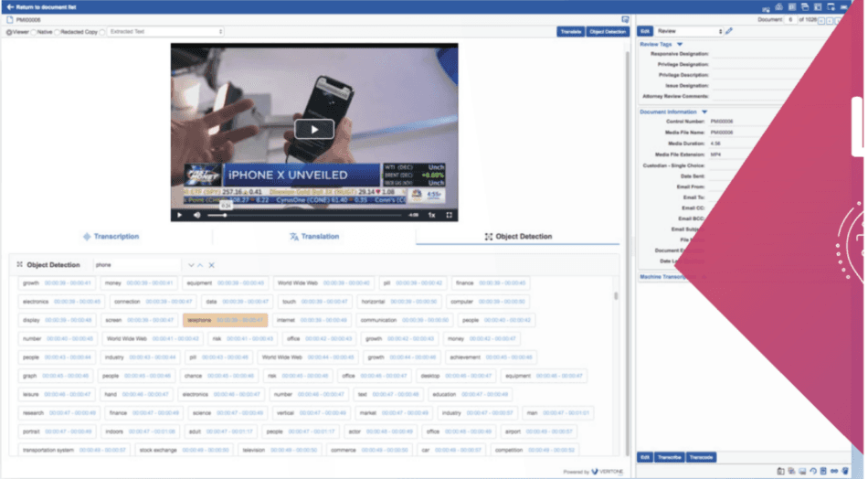
Task: Click the Object Detection button at top
Action: (x=608, y=32)
